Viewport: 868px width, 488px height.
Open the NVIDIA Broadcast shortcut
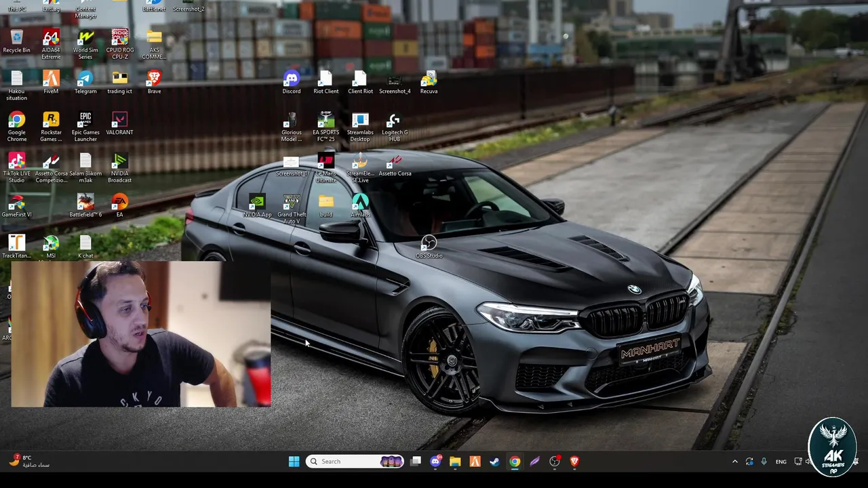pyautogui.click(x=119, y=168)
